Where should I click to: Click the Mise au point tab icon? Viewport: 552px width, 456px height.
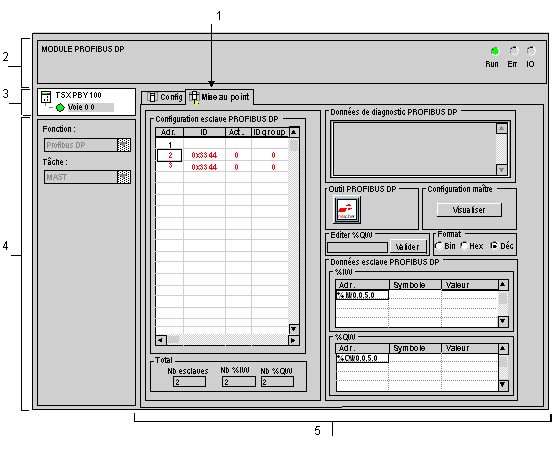coord(194,98)
